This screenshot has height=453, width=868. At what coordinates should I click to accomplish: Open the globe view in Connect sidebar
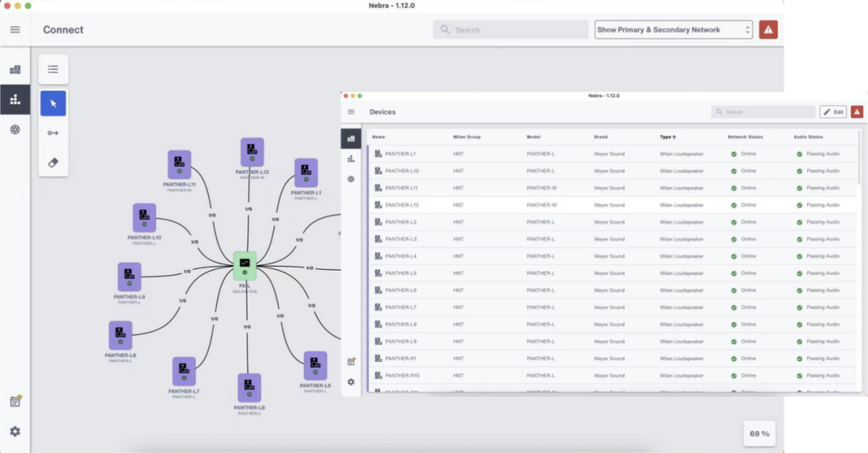pos(14,129)
